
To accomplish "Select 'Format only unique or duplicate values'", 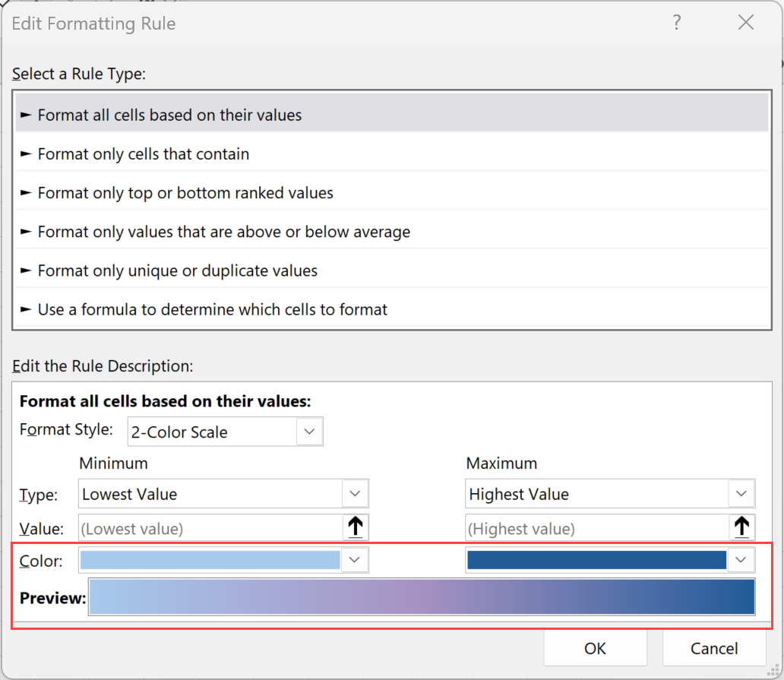I will coord(178,270).
